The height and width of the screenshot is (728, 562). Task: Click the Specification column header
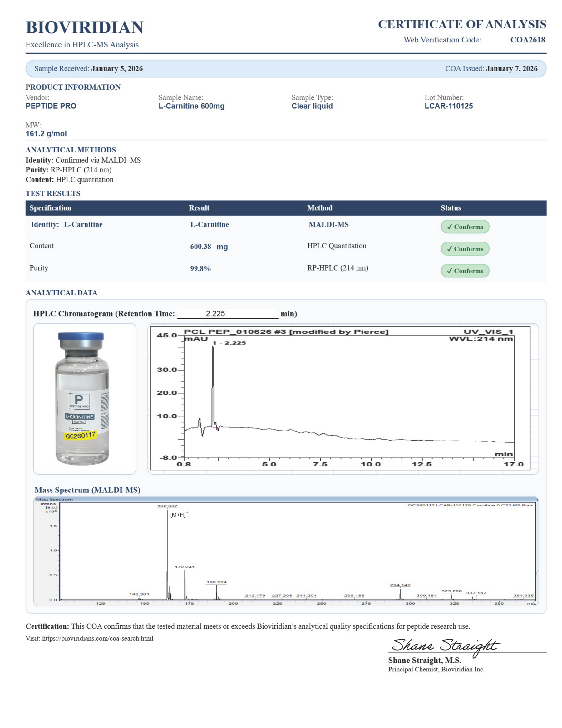50,208
